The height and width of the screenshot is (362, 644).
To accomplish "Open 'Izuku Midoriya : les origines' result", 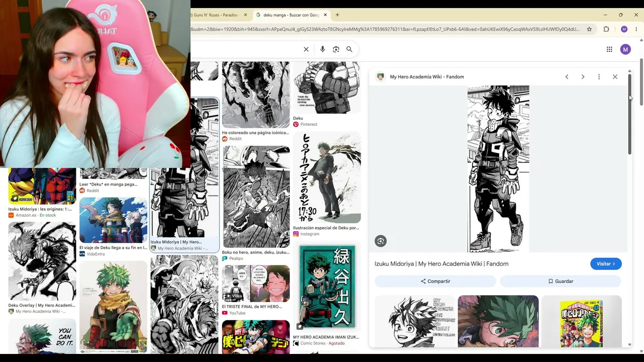I will click(x=40, y=209).
